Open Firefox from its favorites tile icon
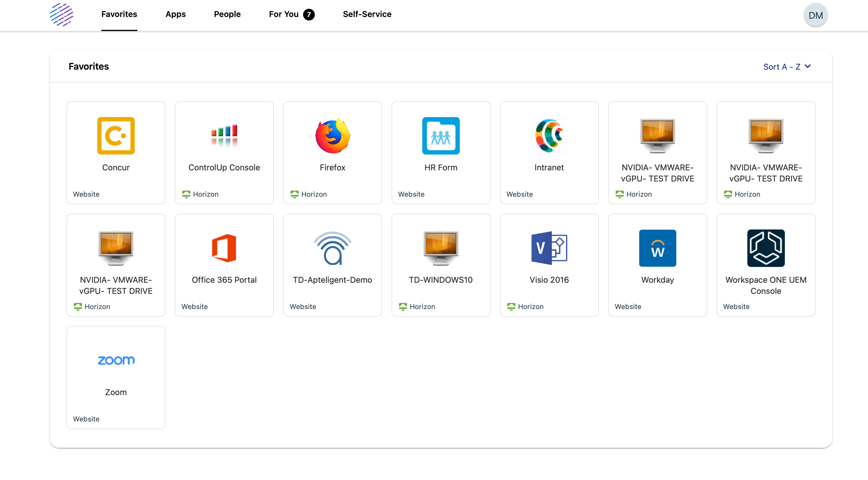Viewport: 868px width, 480px height. 332,136
